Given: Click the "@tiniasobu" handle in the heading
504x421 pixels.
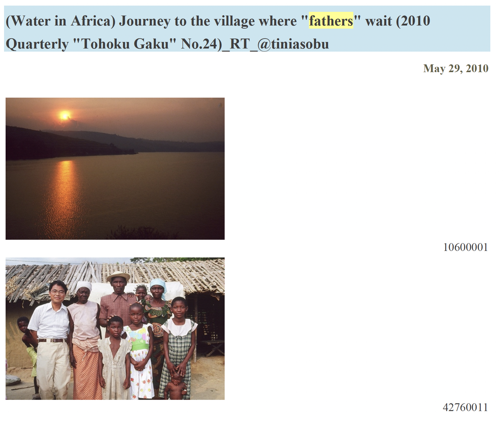Looking at the screenshot, I should pos(293,44).
